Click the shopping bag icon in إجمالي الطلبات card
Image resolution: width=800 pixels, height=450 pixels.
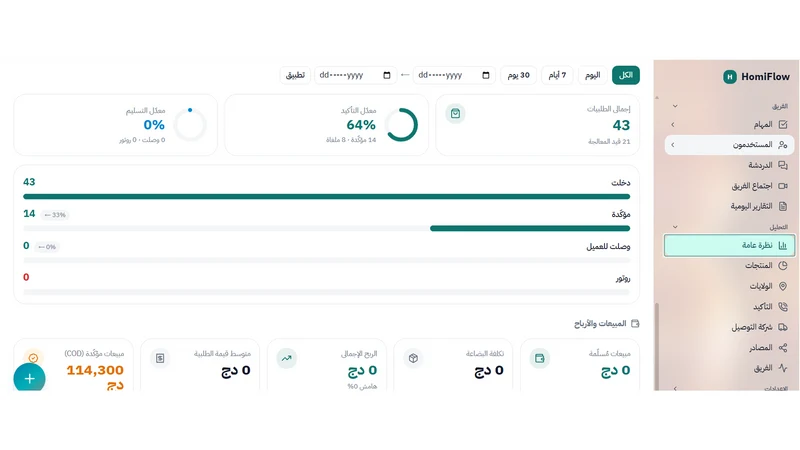pos(455,113)
